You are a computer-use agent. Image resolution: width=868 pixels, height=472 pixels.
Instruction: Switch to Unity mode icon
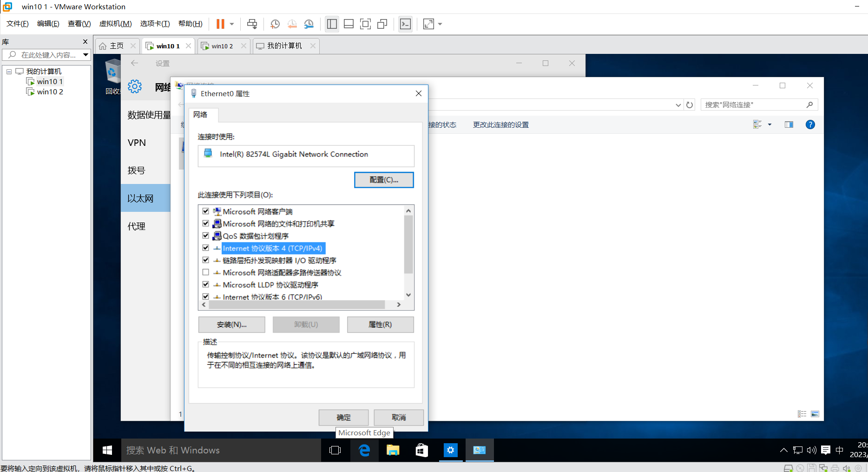point(382,24)
